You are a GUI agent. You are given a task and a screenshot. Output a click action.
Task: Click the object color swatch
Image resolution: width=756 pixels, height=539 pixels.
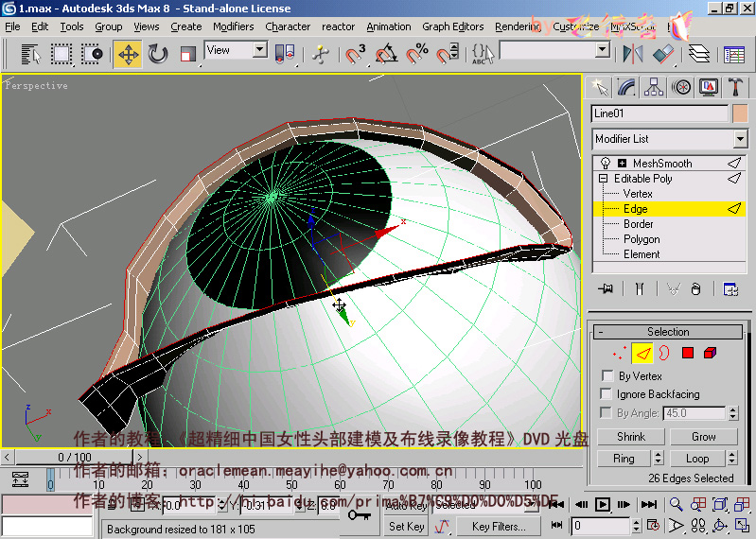tap(740, 113)
